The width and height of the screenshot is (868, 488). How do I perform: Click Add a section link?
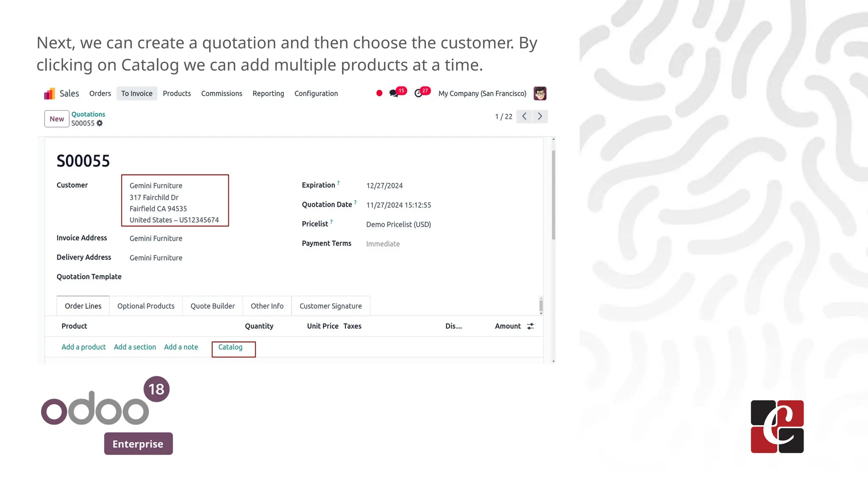click(x=135, y=347)
